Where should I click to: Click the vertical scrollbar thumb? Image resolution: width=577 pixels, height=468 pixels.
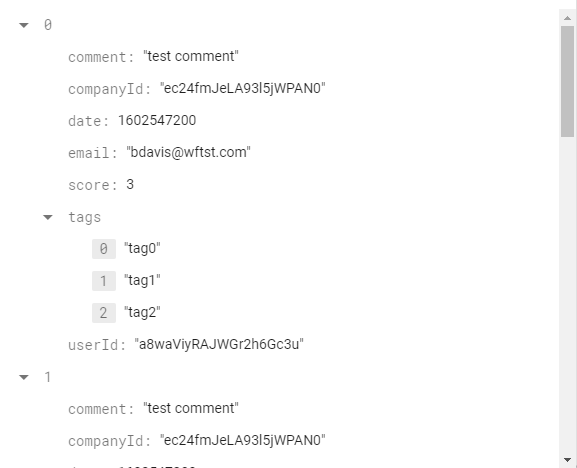coord(567,81)
